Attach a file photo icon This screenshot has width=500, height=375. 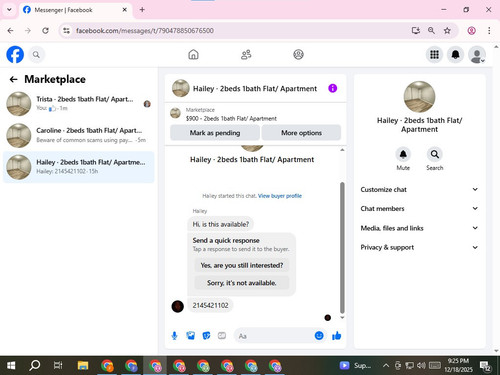pyautogui.click(x=190, y=336)
